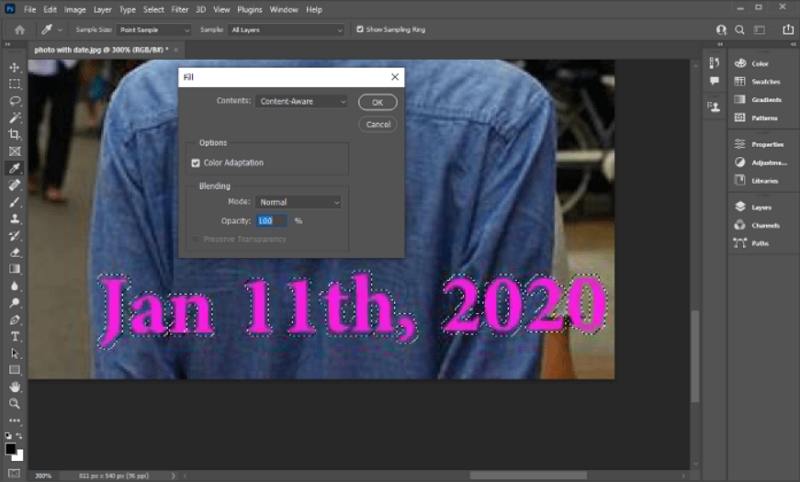Select the Type tool

point(15,336)
